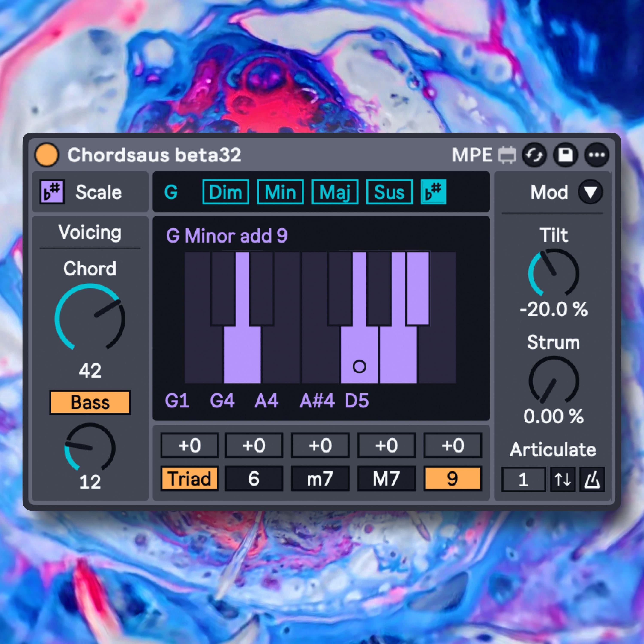Save preset with the disk icon
This screenshot has width=644, height=644.
[x=566, y=155]
